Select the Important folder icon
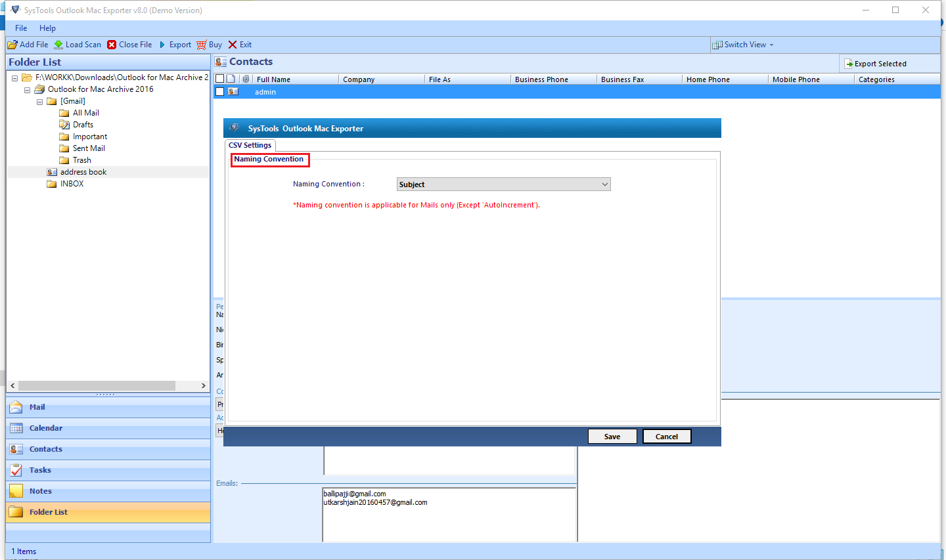Image resolution: width=946 pixels, height=560 pixels. click(x=64, y=137)
